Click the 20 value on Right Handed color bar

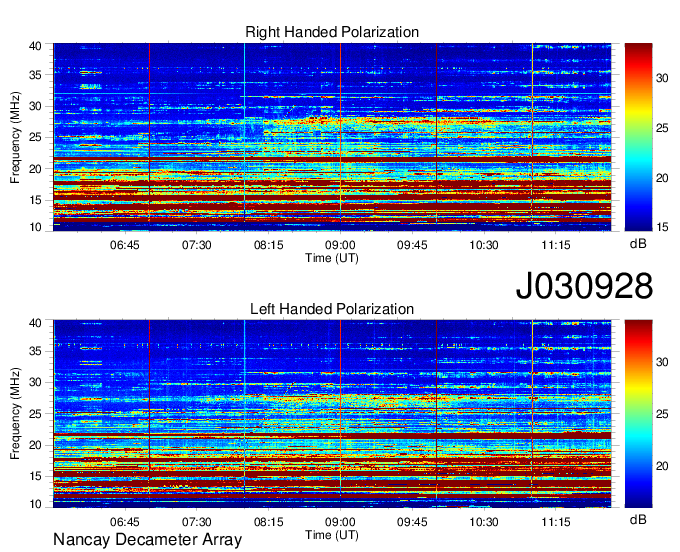[662, 178]
